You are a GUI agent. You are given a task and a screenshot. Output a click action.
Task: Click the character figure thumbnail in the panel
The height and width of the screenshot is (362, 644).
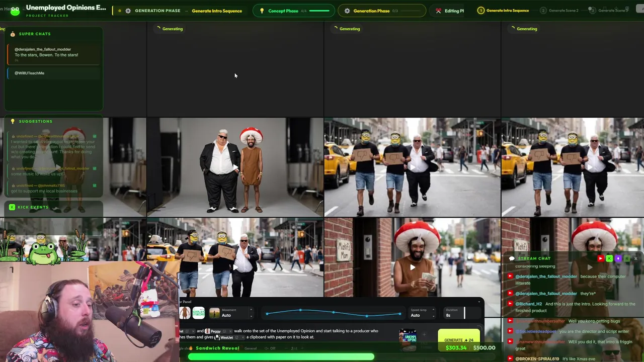(x=185, y=313)
